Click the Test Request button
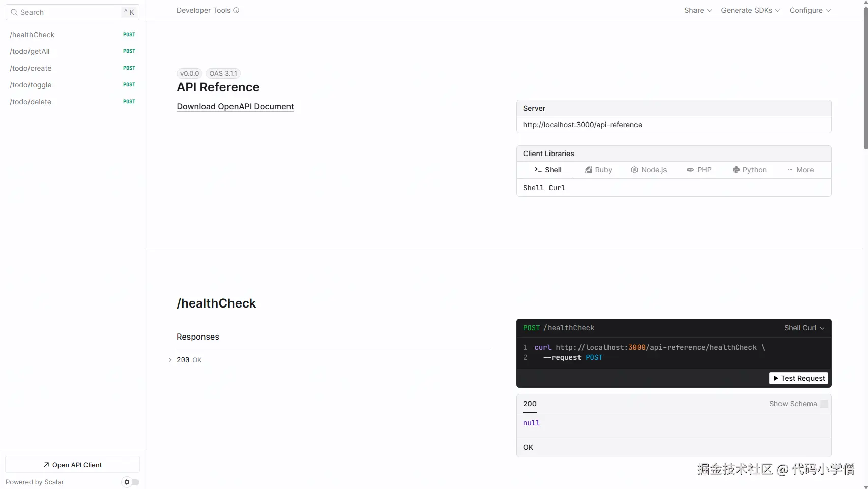The height and width of the screenshot is (489, 868). 799,378
